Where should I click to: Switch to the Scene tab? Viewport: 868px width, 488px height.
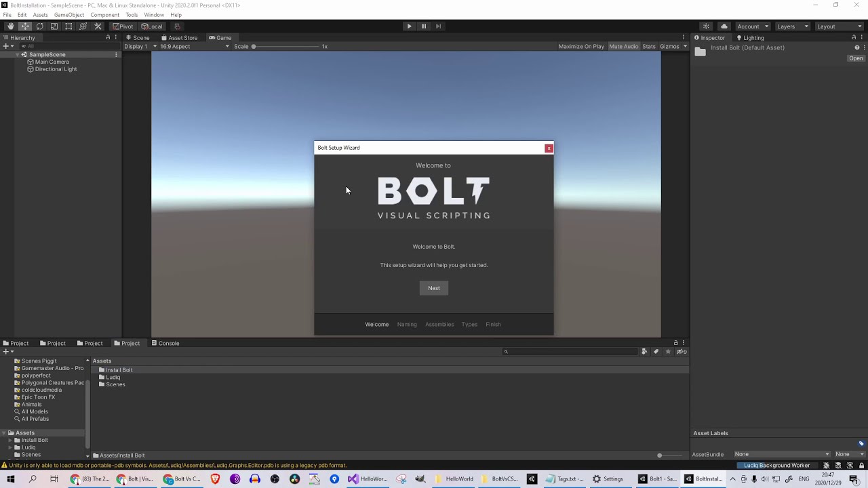tap(138, 38)
